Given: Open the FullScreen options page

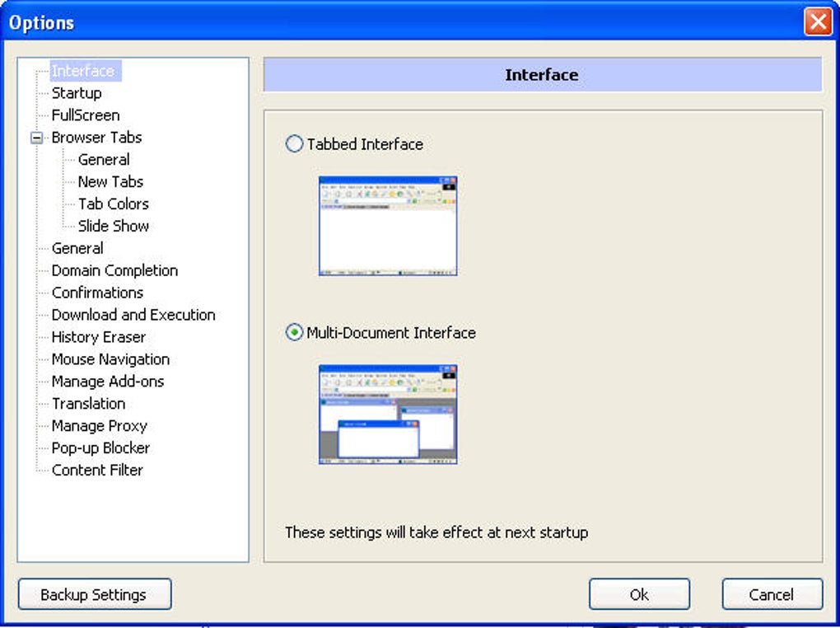Looking at the screenshot, I should pos(86,115).
